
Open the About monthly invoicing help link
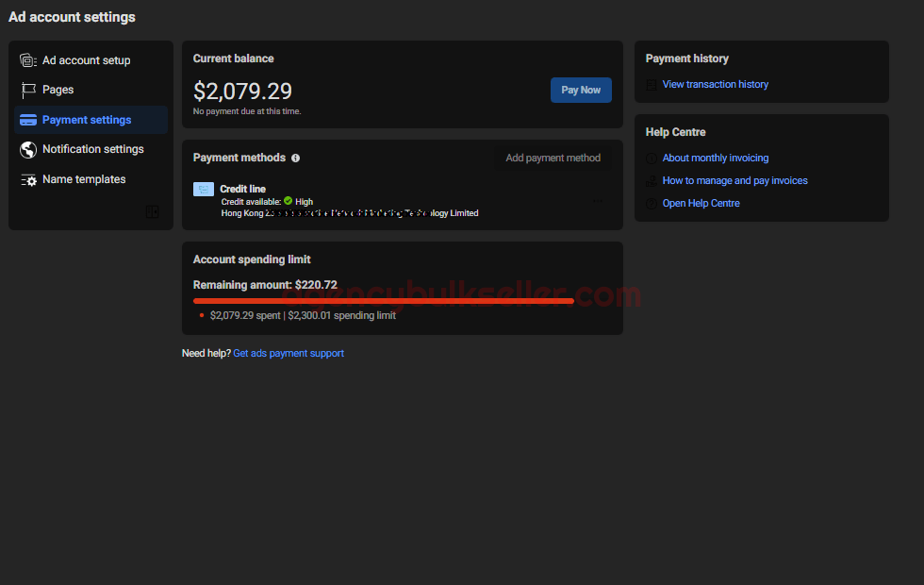(715, 159)
